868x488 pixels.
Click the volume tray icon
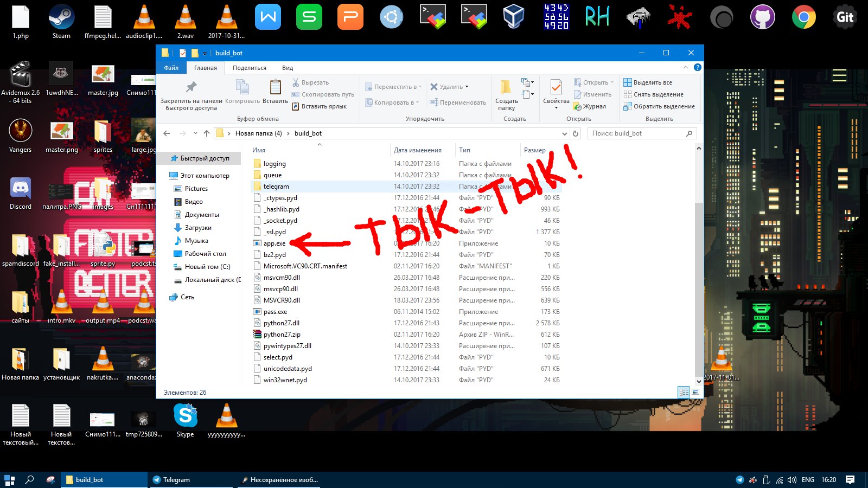[x=792, y=480]
